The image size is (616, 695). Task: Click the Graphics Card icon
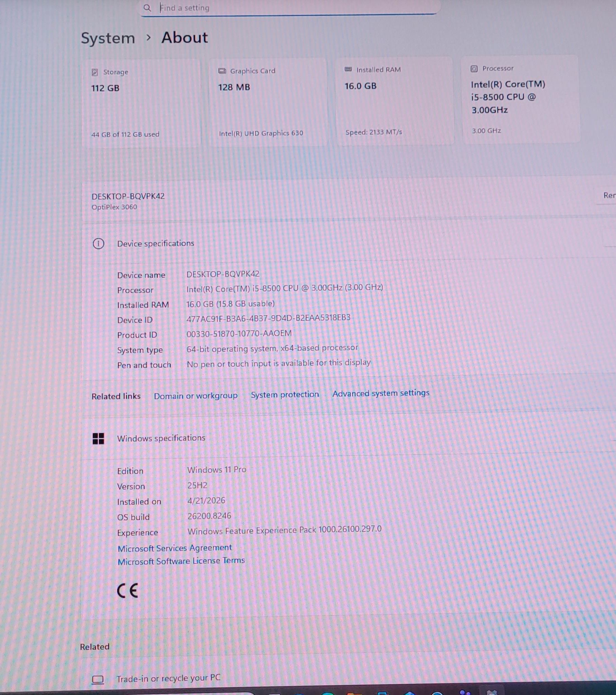pos(222,71)
